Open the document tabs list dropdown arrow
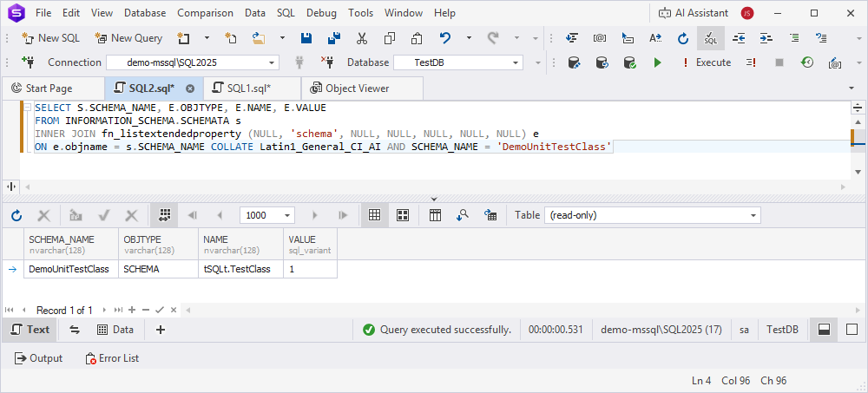The height and width of the screenshot is (393, 868). [852, 88]
